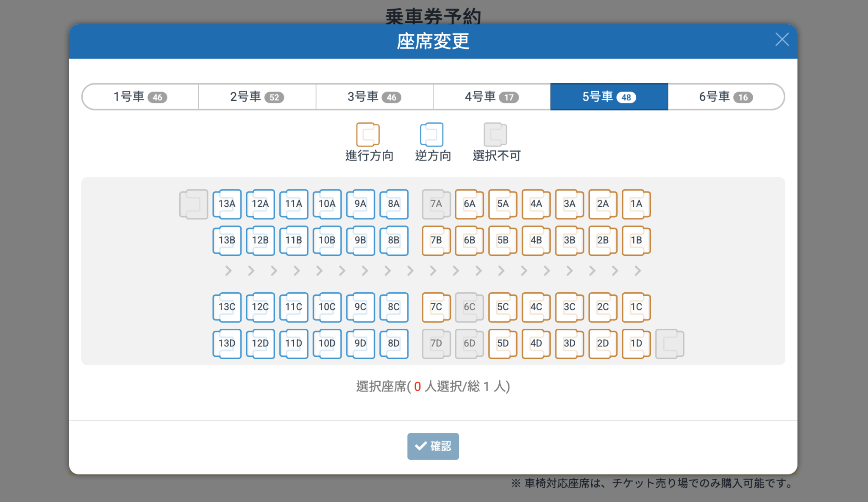Switch to 2号車 car tab

pos(257,97)
